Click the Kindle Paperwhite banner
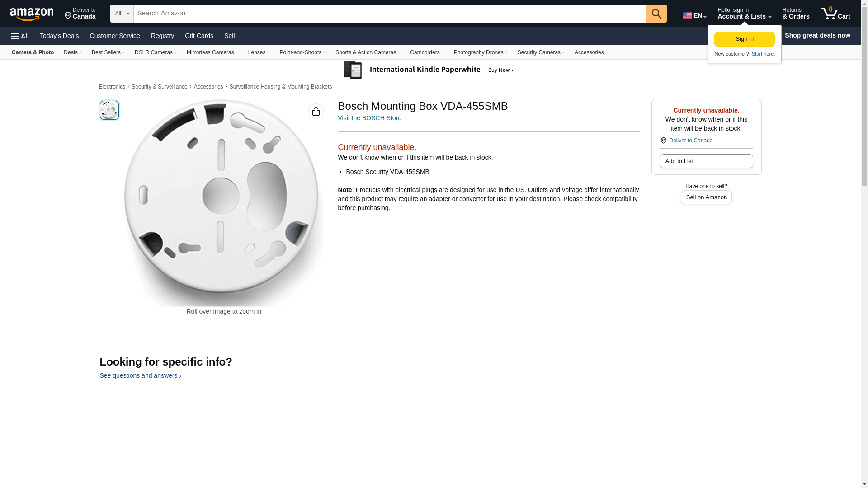 pyautogui.click(x=429, y=70)
